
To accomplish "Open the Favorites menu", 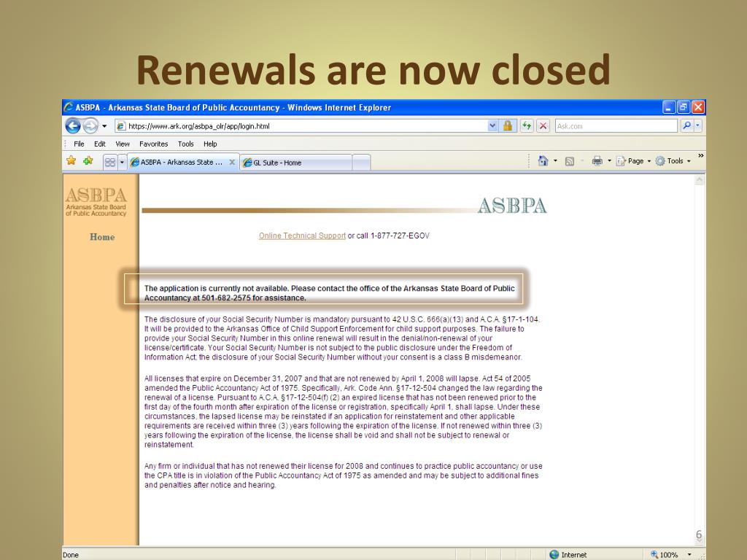I will pyautogui.click(x=153, y=144).
